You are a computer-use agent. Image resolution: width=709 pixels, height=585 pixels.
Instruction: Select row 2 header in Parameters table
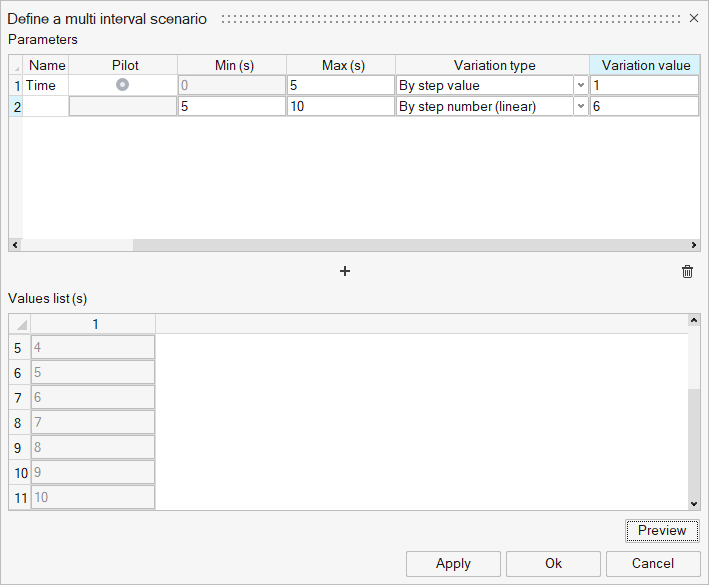click(x=15, y=106)
